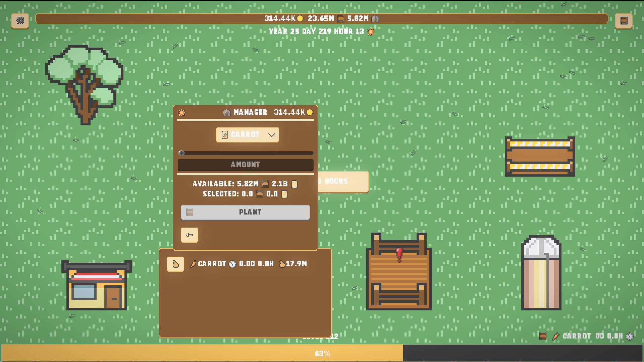Open barrel inventory button top-right
The width and height of the screenshot is (644, 362).
624,21
